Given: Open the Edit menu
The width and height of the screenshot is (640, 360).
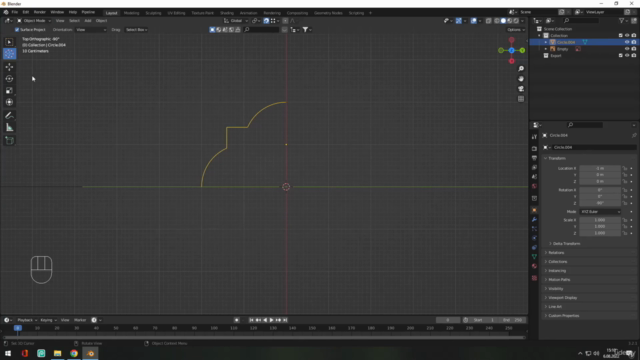Looking at the screenshot, I should click(x=26, y=12).
